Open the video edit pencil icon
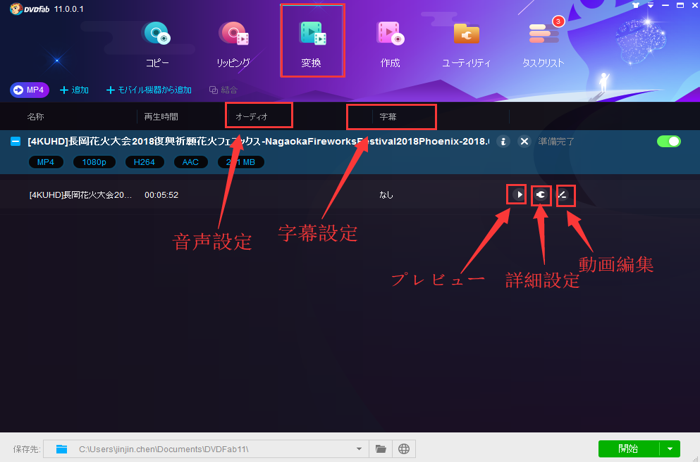This screenshot has height=462, width=700. click(564, 195)
